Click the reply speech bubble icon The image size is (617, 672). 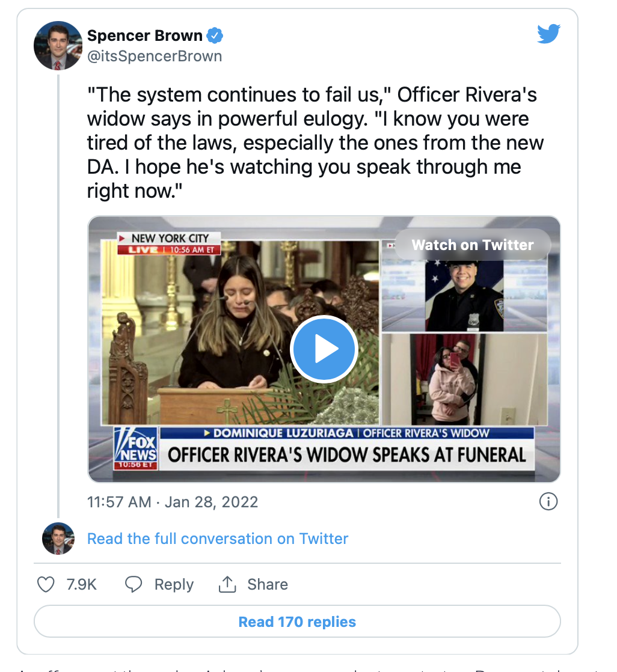[x=133, y=584]
